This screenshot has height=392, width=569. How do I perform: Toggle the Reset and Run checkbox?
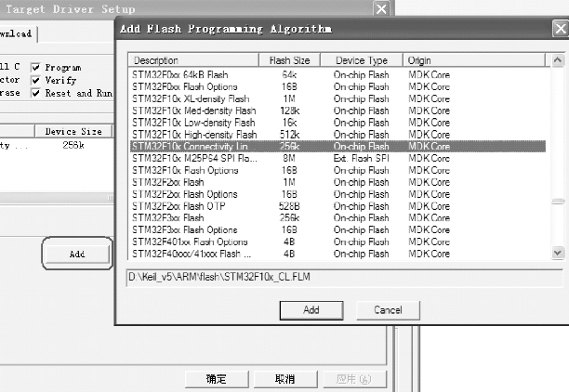tap(35, 93)
